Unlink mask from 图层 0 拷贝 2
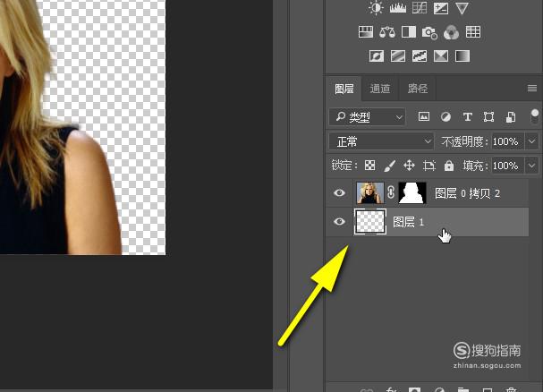 coord(391,192)
